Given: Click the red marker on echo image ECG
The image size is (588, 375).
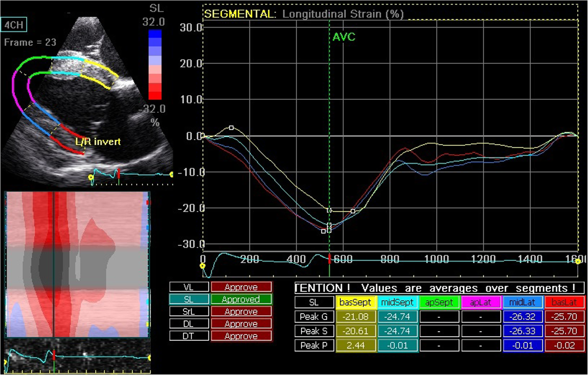Looking at the screenshot, I should pyautogui.click(x=119, y=173).
